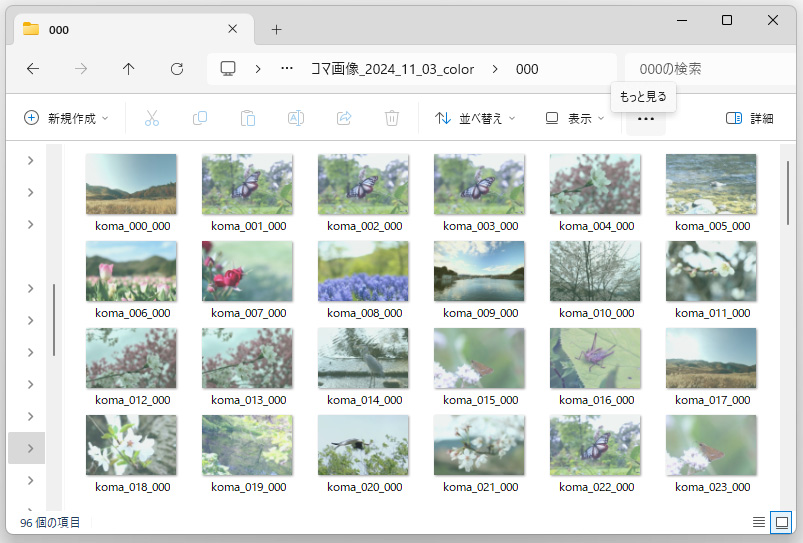Click コマ画像_2024_11_03_color in the breadcrumb
Screen dimensions: 803x543
(393, 69)
